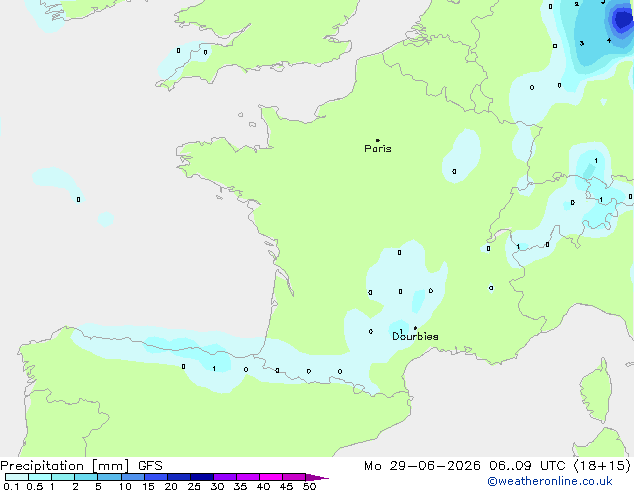Click the 'Precipitation [mm] GFS' title text

[x=81, y=466]
